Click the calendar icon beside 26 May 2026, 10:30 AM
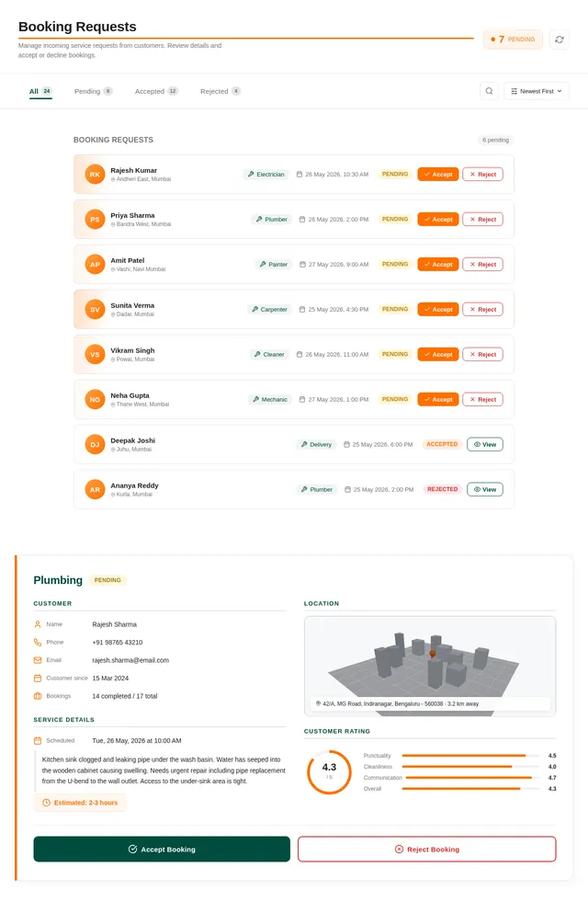The width and height of the screenshot is (588, 901). tap(300, 175)
